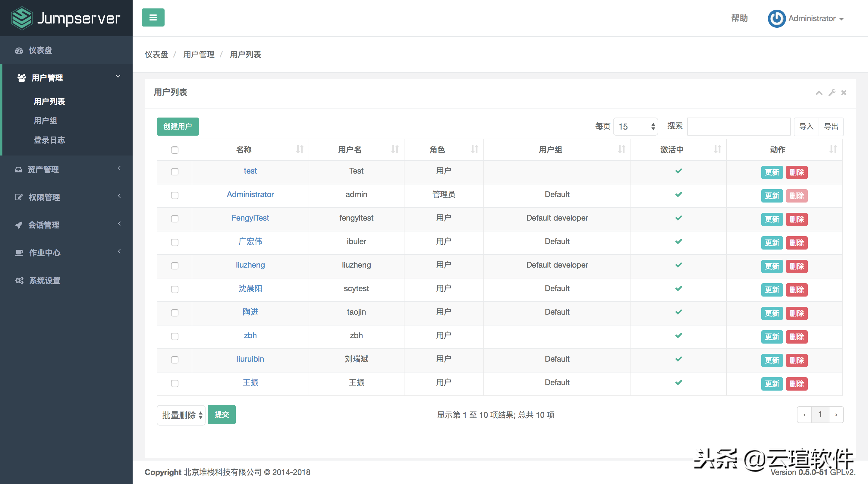Tick the checkbox for the FengyiTest row
868x484 pixels.
(x=175, y=219)
